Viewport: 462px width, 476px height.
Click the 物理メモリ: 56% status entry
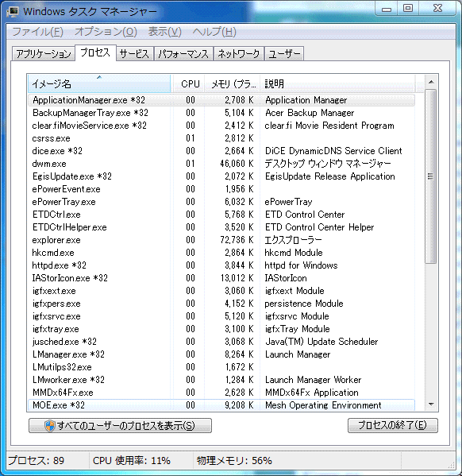(x=234, y=461)
